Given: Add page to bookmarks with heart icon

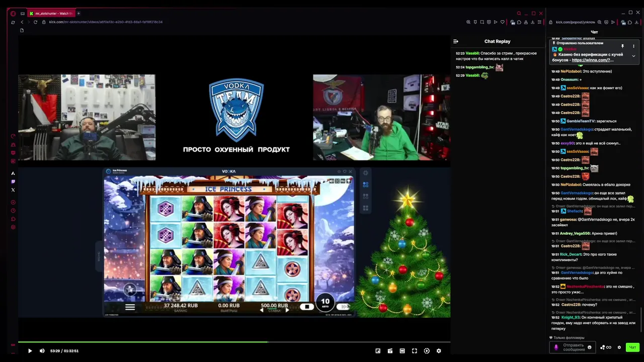Looking at the screenshot, I should 502,22.
